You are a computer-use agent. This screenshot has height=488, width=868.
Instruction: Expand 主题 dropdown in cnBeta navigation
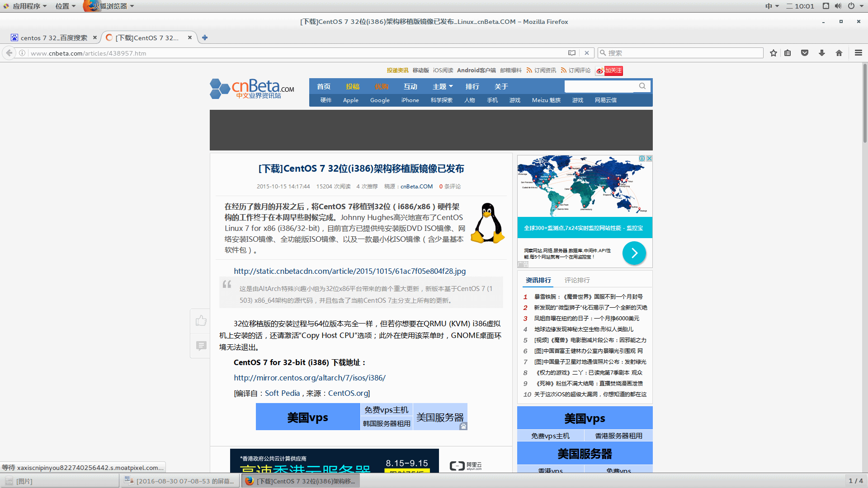tap(443, 86)
